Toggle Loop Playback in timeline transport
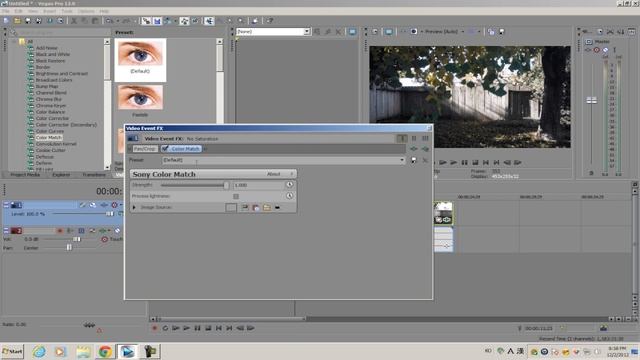 point(165,328)
